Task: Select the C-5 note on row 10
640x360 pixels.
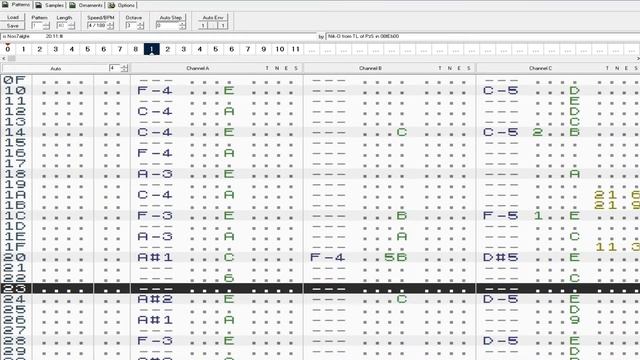Action: click(500, 90)
